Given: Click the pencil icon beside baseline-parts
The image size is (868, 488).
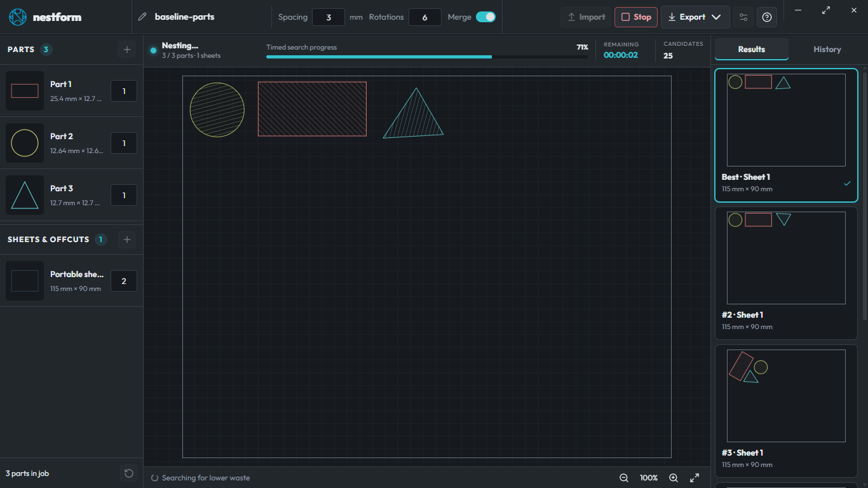Looking at the screenshot, I should tap(142, 17).
